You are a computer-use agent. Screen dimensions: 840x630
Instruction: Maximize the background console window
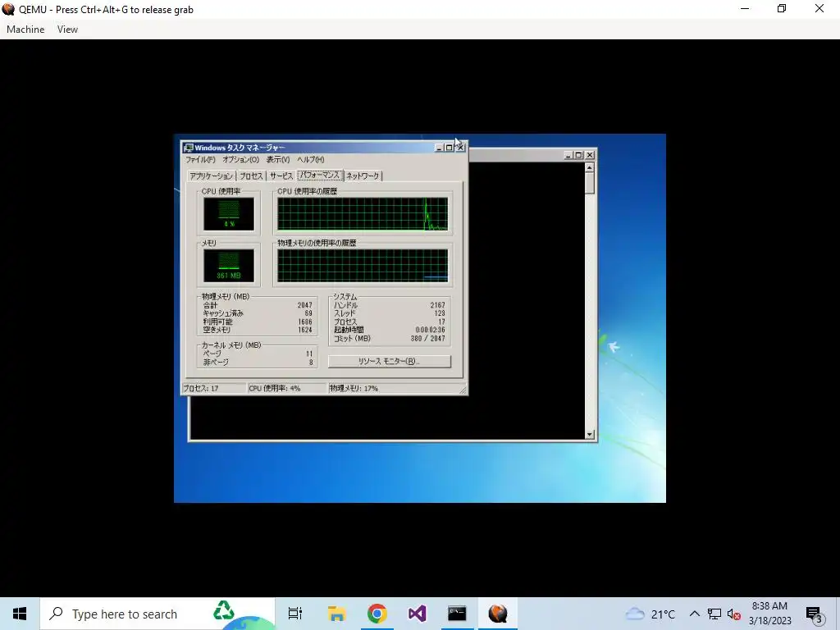(578, 155)
